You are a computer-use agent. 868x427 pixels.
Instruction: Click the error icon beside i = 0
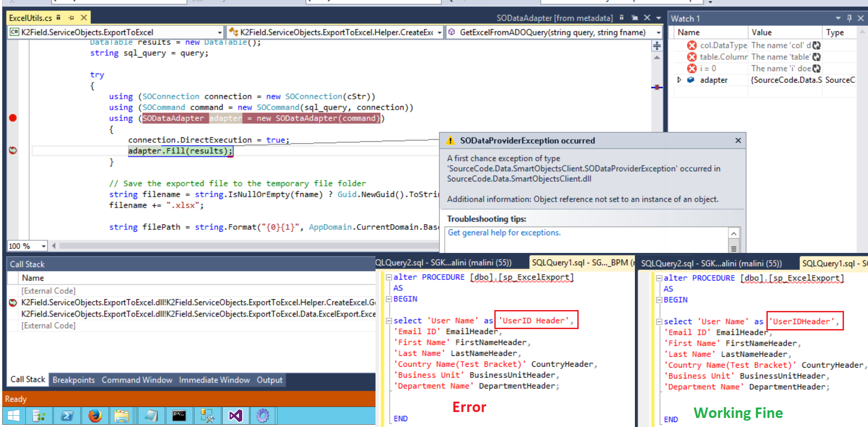coord(692,68)
